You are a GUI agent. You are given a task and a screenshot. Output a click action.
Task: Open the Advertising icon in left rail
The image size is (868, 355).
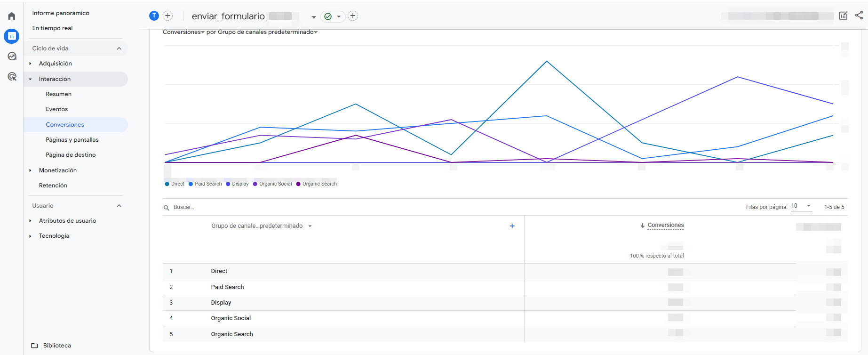tap(12, 77)
